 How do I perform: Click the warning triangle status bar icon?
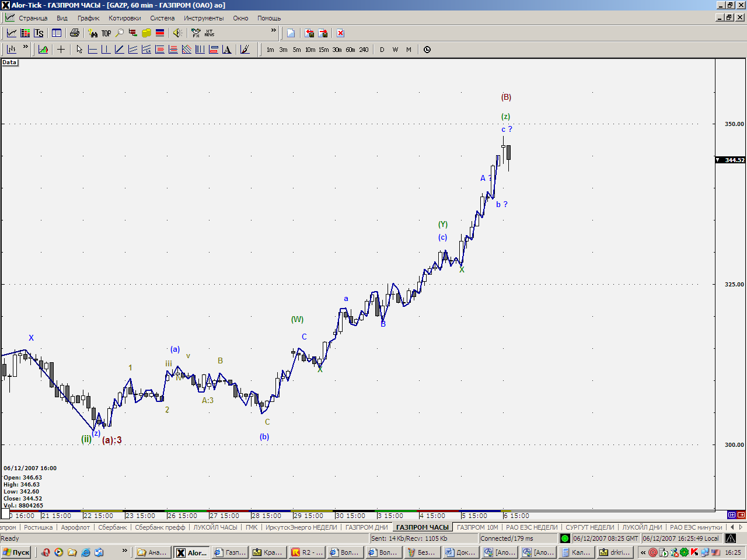tap(730, 538)
